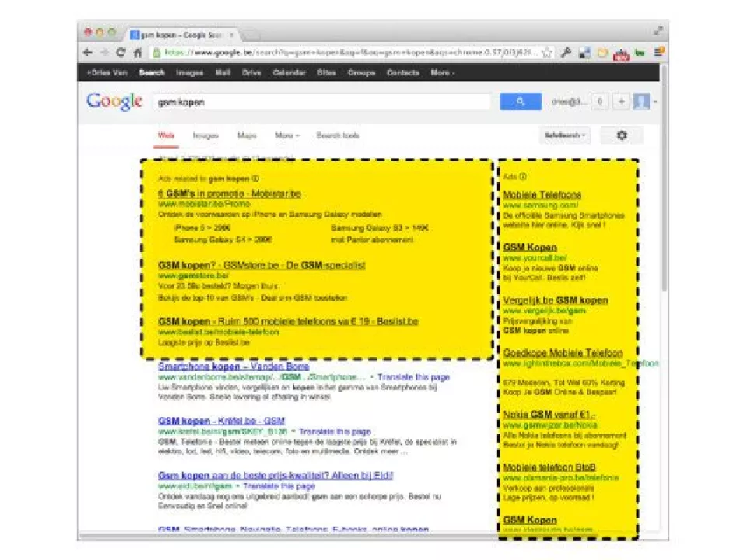The width and height of the screenshot is (747, 560).
Task: Open the Chrome menu icon
Action: point(659,52)
